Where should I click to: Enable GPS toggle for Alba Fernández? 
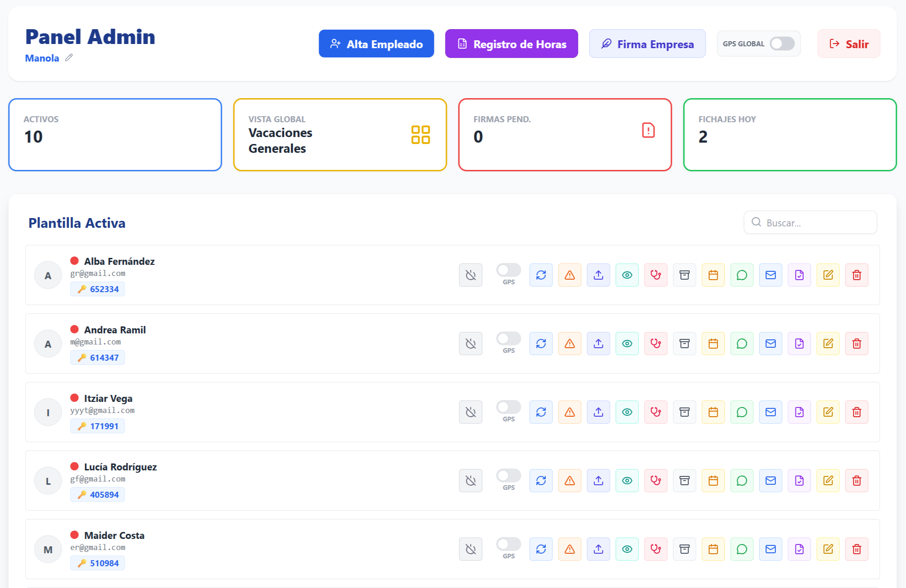[x=508, y=270]
